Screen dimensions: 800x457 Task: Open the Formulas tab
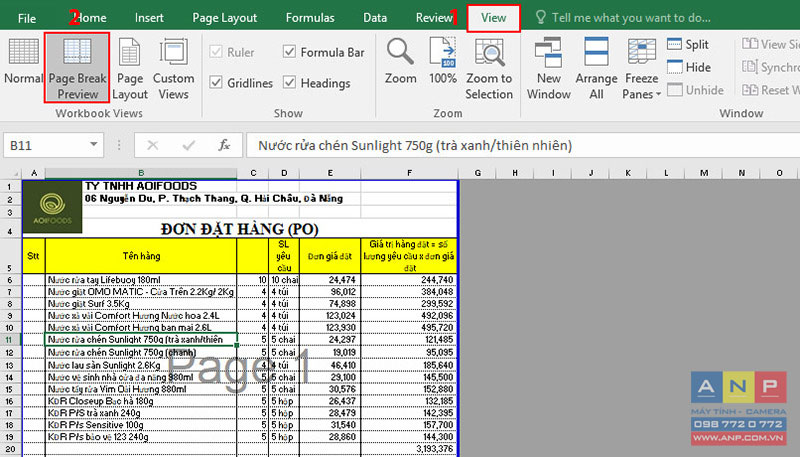click(x=310, y=18)
